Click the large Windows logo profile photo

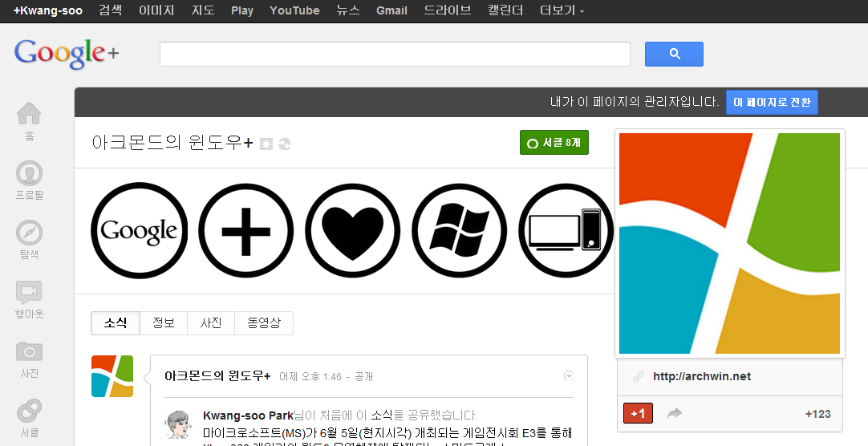[x=729, y=244]
